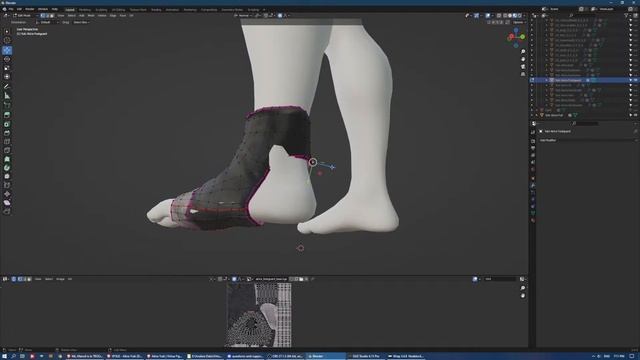Image resolution: width=640 pixels, height=360 pixels.
Task: Open the viewport Options dropdown
Action: (x=518, y=22)
